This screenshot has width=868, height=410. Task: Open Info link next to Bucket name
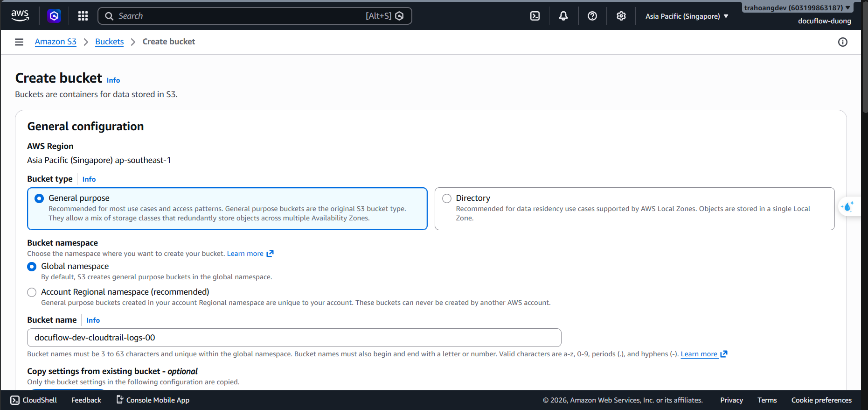point(93,320)
